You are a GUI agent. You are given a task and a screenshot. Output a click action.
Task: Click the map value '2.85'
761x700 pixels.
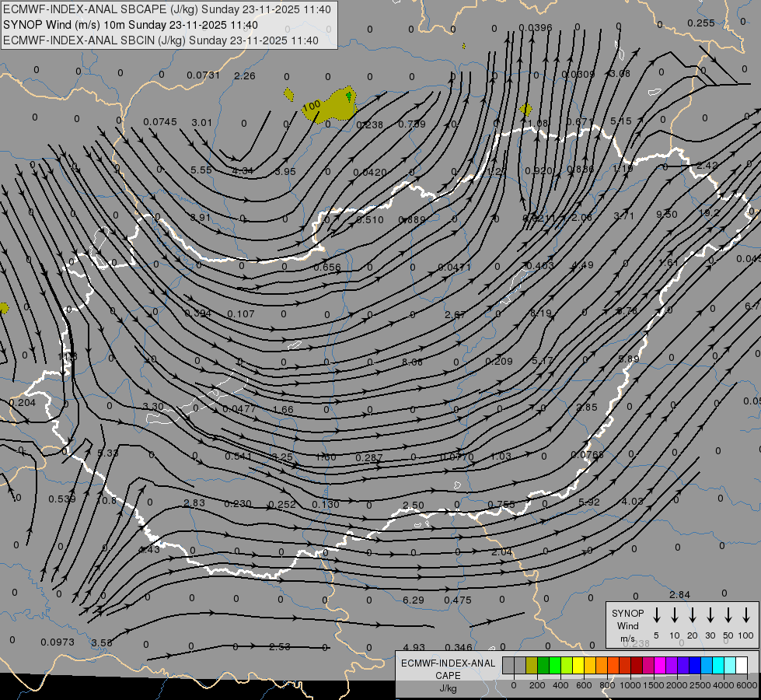point(587,407)
